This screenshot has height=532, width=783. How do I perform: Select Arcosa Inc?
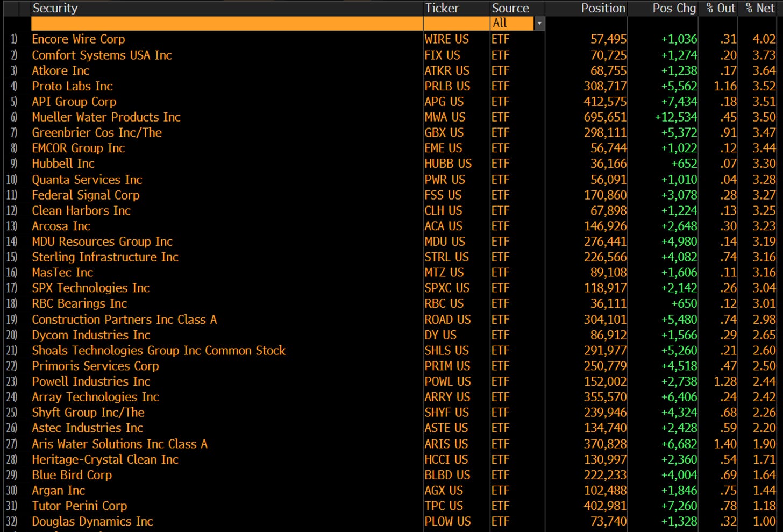pyautogui.click(x=61, y=226)
